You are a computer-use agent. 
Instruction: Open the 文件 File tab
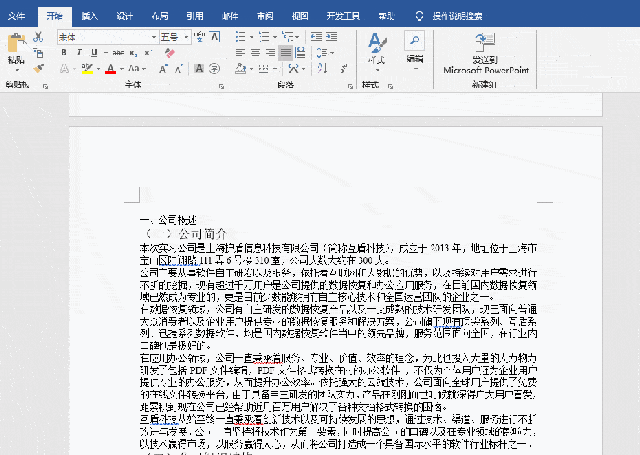[17, 16]
